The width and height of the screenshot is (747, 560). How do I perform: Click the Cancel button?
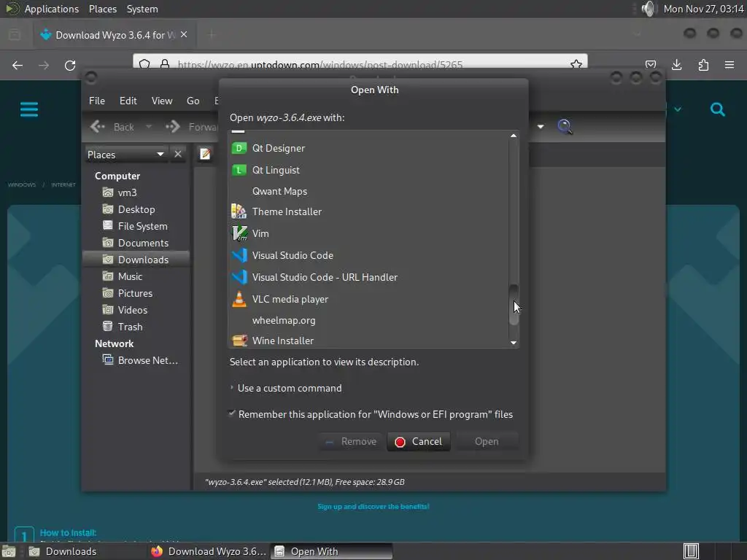click(x=418, y=441)
